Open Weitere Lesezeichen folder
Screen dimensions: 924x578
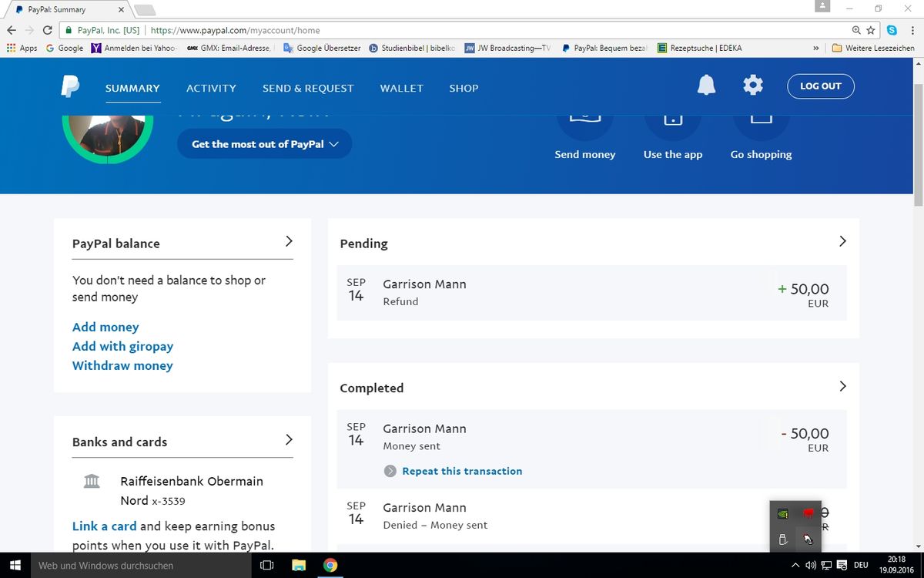[x=873, y=48]
